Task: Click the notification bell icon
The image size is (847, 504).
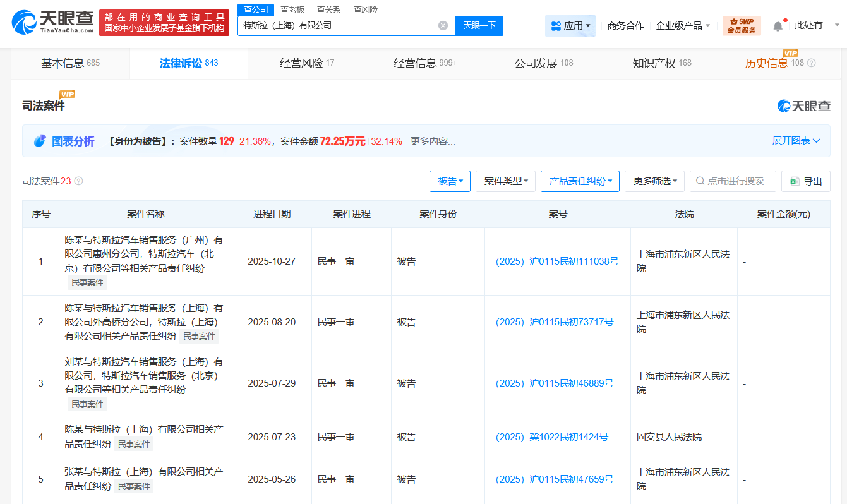Action: 778,25
